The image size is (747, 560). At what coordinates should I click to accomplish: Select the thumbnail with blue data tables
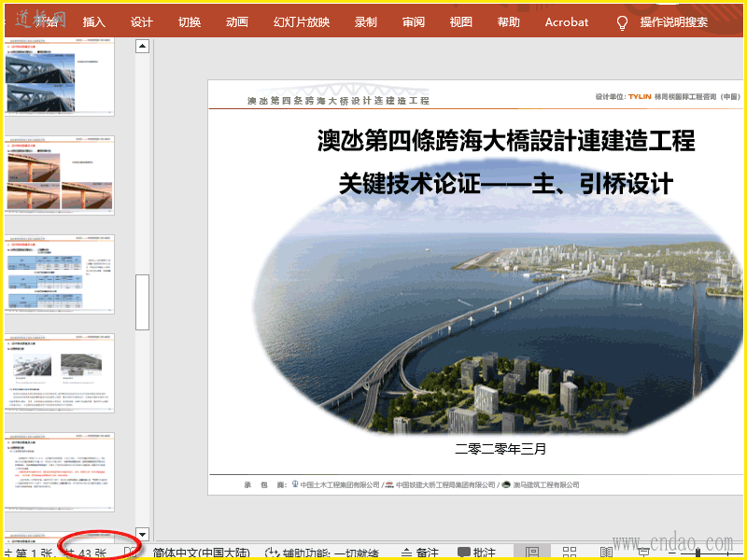[60, 274]
